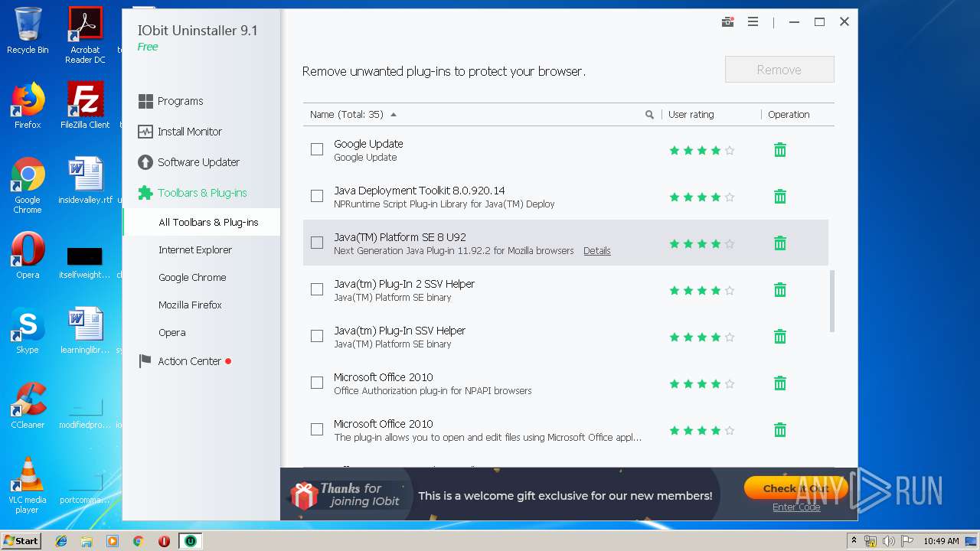
Task: Click trash icon for Java Deployment Toolkit
Action: (779, 197)
